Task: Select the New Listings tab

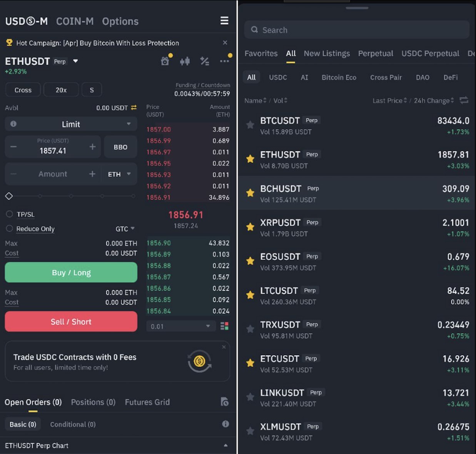Action: click(327, 53)
